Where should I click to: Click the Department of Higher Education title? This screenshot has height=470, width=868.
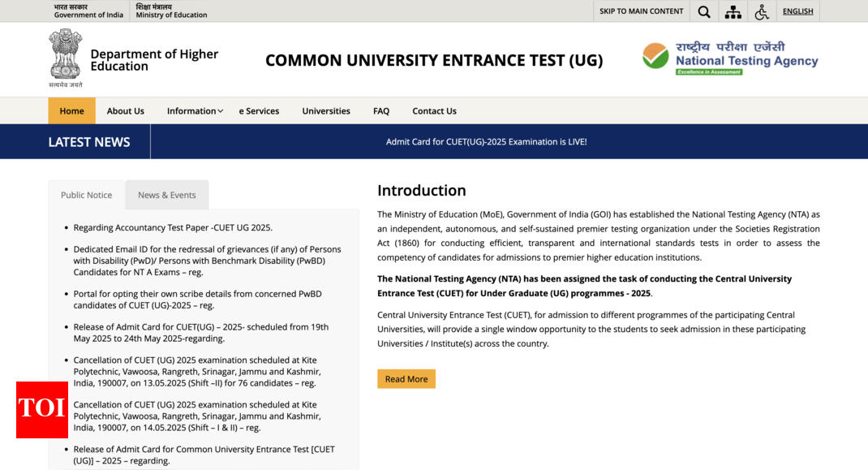[x=154, y=60]
